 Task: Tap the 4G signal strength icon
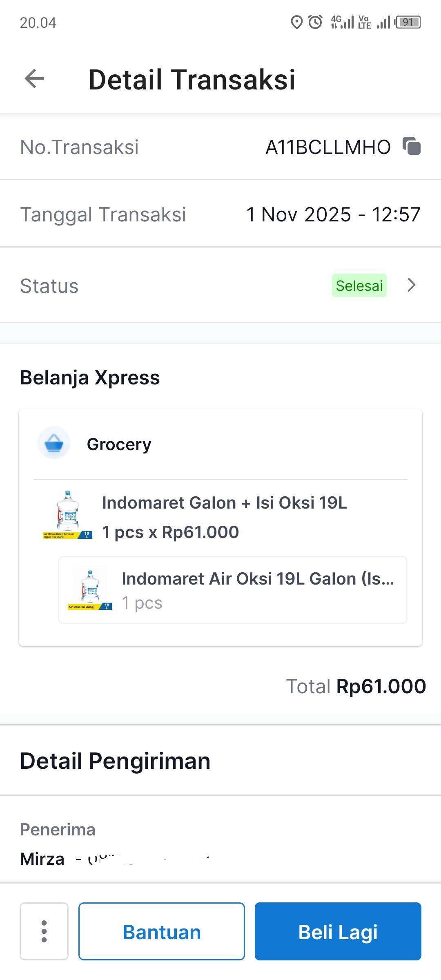pyautogui.click(x=342, y=22)
